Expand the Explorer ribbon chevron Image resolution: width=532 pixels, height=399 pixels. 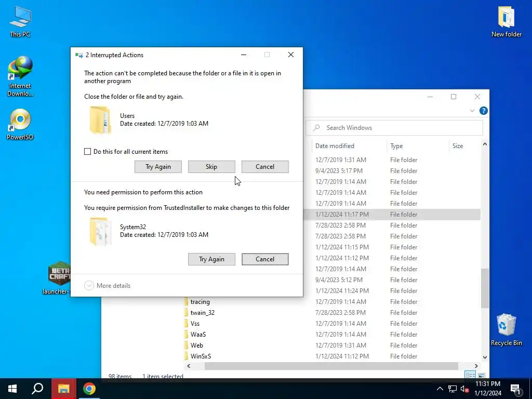pos(472,111)
